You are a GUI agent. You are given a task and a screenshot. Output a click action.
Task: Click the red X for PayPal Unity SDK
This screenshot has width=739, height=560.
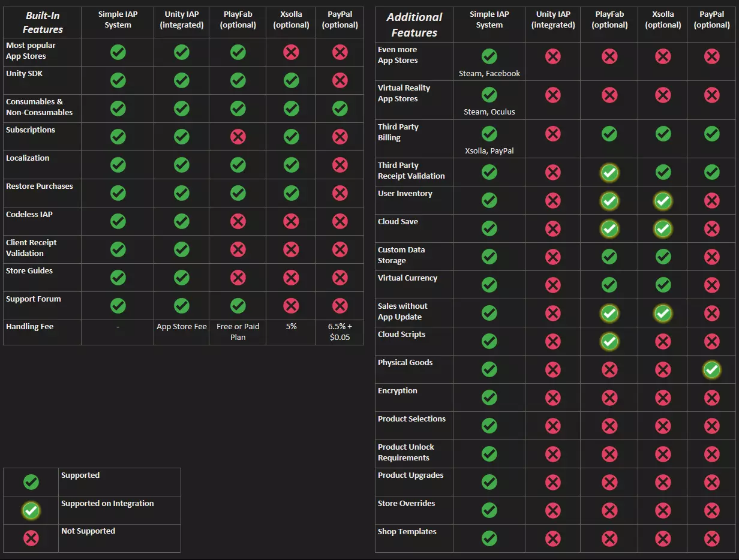[x=340, y=80]
